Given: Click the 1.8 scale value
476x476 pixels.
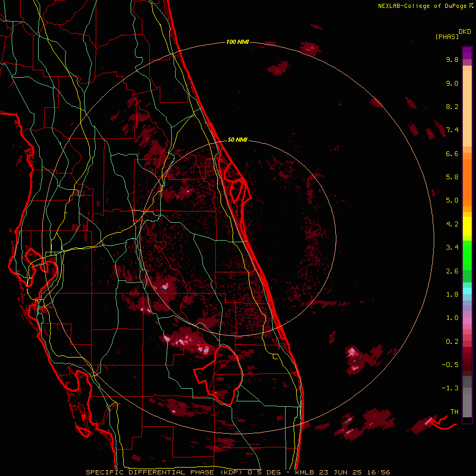Looking at the screenshot, I should tap(452, 295).
